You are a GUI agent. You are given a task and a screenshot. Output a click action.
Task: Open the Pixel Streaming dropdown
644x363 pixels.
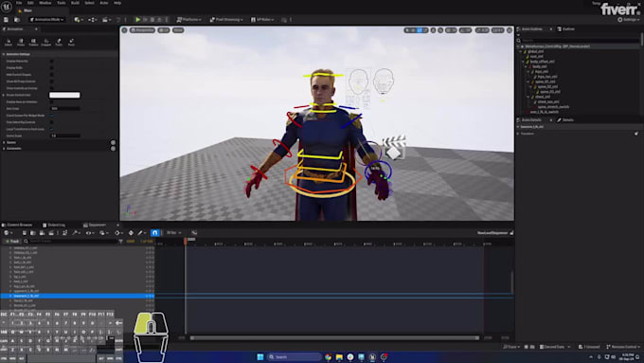point(226,20)
